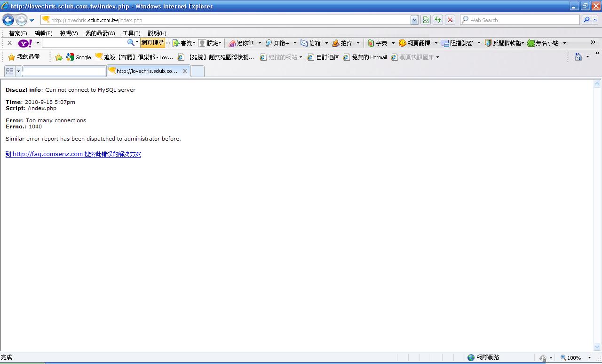
Task: Click the Refresh page icon
Action: (x=438, y=20)
